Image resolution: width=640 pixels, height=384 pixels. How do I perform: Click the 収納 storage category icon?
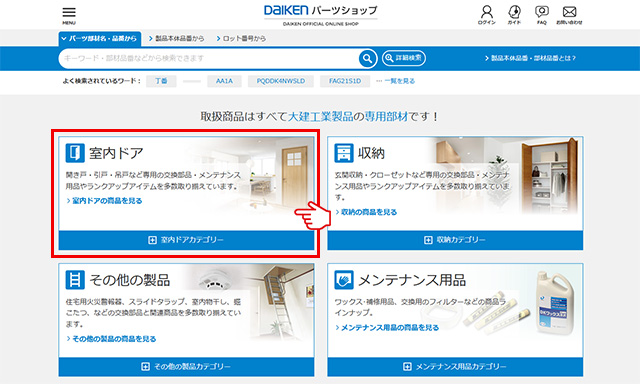[344, 153]
